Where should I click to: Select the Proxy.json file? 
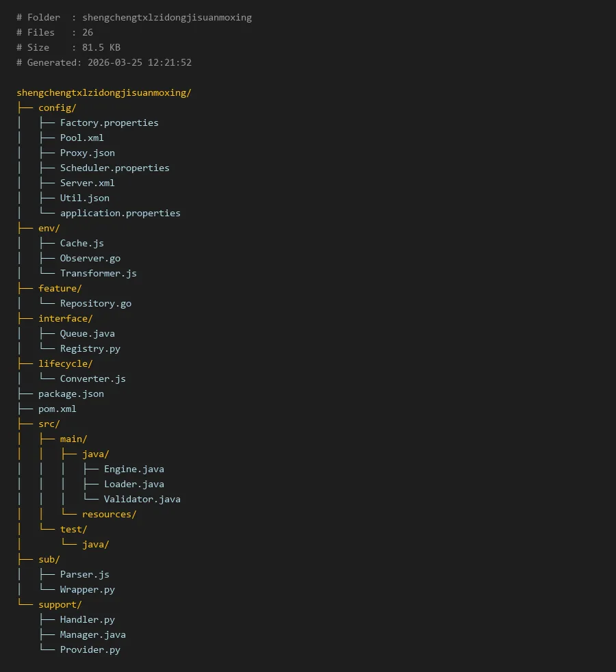(x=87, y=153)
